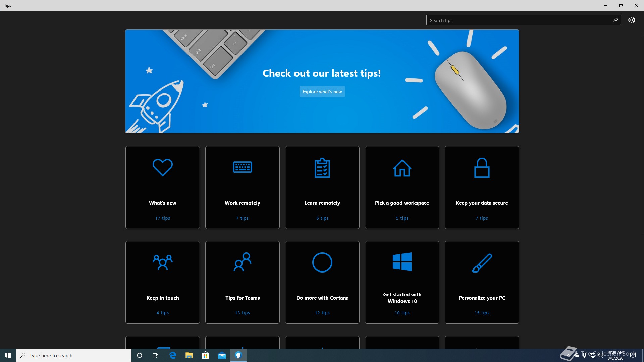Open Task View on the taskbar
Image resolution: width=644 pixels, height=362 pixels.
tap(156, 355)
